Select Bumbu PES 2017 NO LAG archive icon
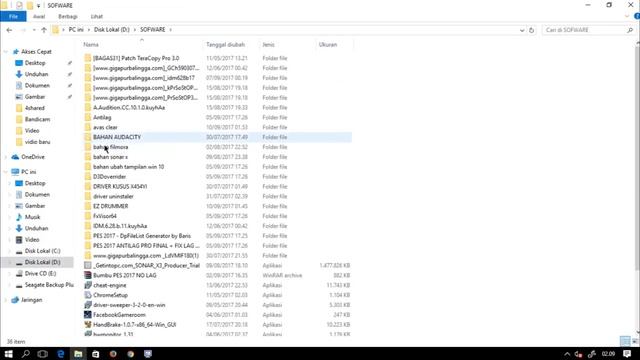The image size is (640, 360). (88, 276)
